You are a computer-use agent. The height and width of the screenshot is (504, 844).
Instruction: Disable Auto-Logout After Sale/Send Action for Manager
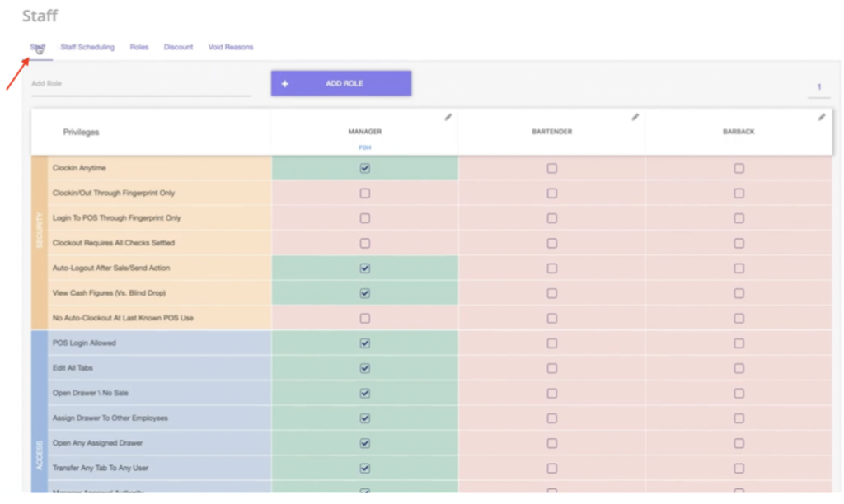point(363,268)
